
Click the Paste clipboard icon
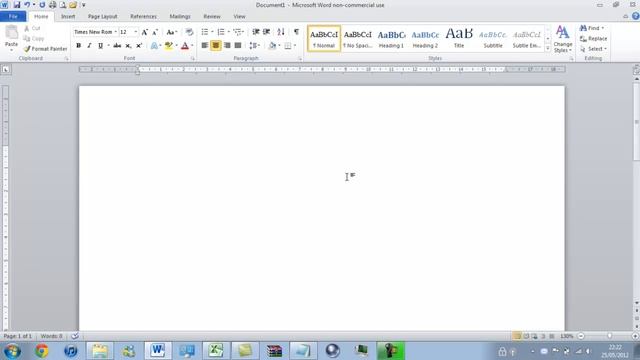[x=11, y=32]
